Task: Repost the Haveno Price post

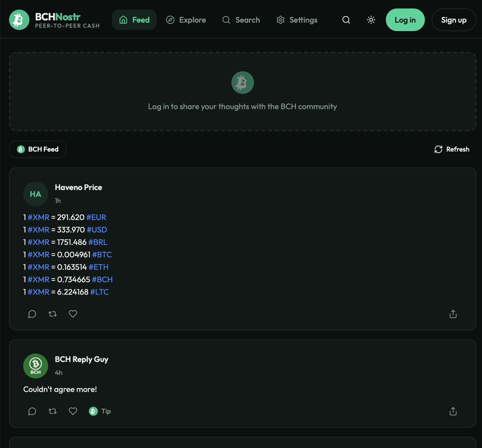Action: point(53,314)
